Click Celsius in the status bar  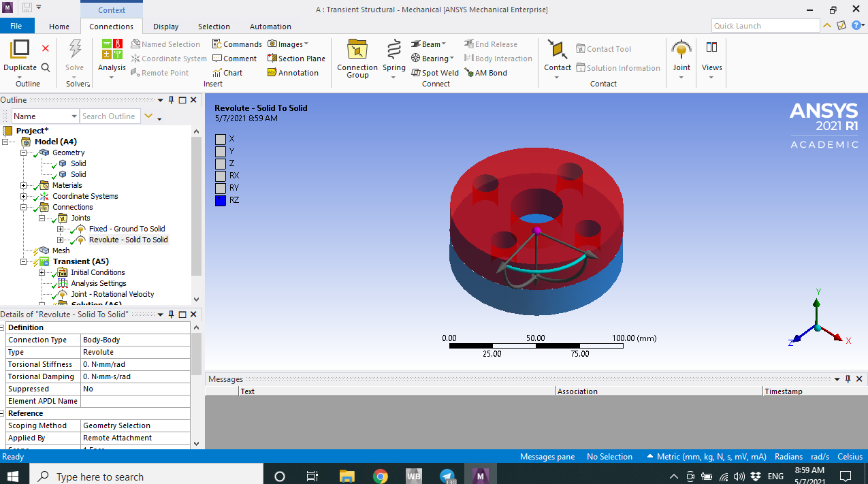click(x=850, y=457)
